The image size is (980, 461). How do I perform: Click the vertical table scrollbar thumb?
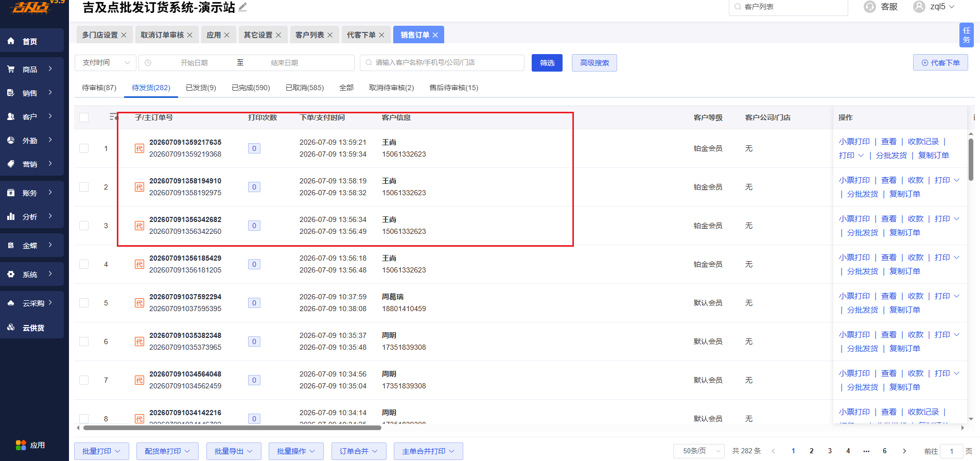(971, 160)
